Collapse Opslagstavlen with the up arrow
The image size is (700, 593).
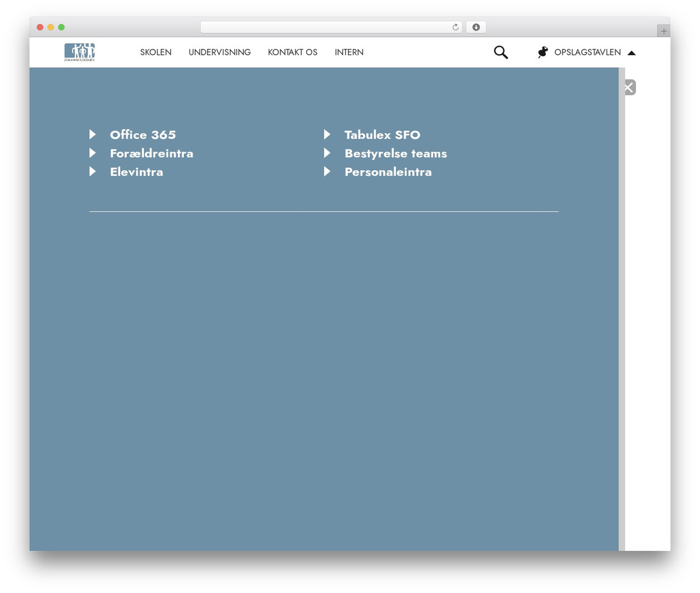pos(632,53)
